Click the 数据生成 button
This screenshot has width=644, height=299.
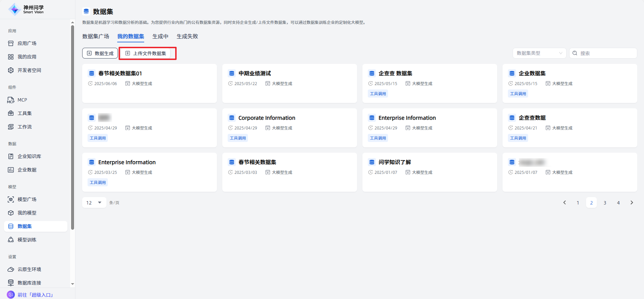pyautogui.click(x=100, y=53)
